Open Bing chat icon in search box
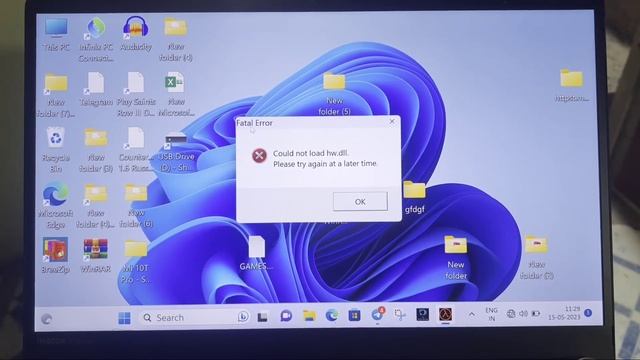Image resolution: width=640 pixels, height=360 pixels. 243,317
